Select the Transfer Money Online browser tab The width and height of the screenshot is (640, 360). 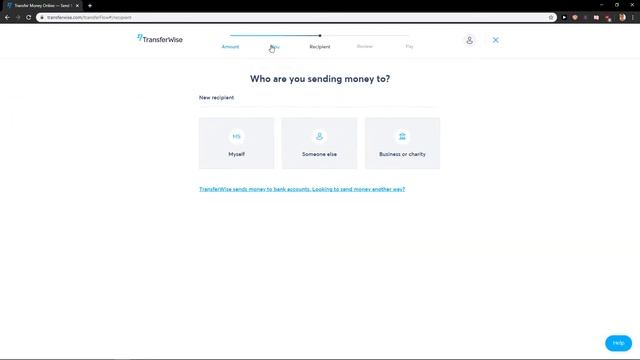tap(42, 6)
